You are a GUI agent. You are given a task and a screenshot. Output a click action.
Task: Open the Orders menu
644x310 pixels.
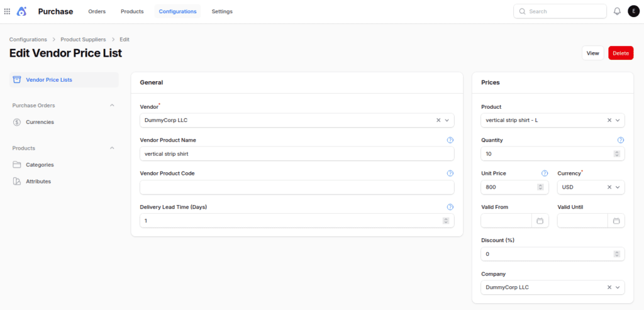[97, 11]
